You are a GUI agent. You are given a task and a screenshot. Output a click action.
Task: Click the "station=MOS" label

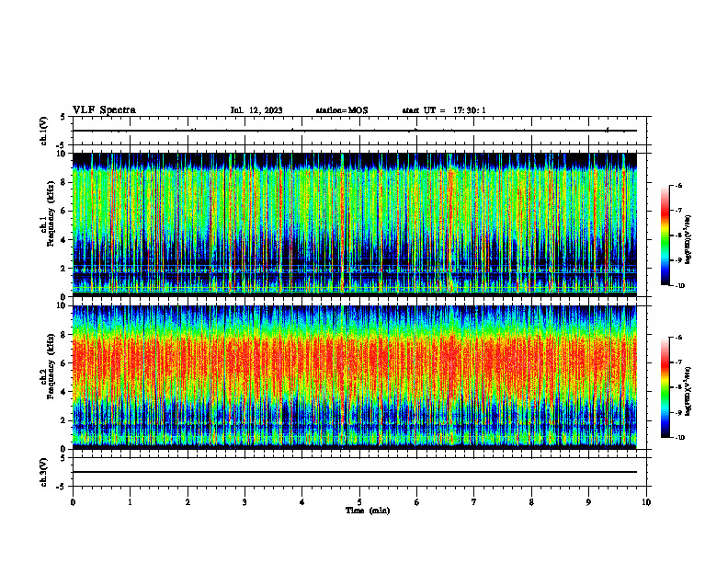[342, 110]
